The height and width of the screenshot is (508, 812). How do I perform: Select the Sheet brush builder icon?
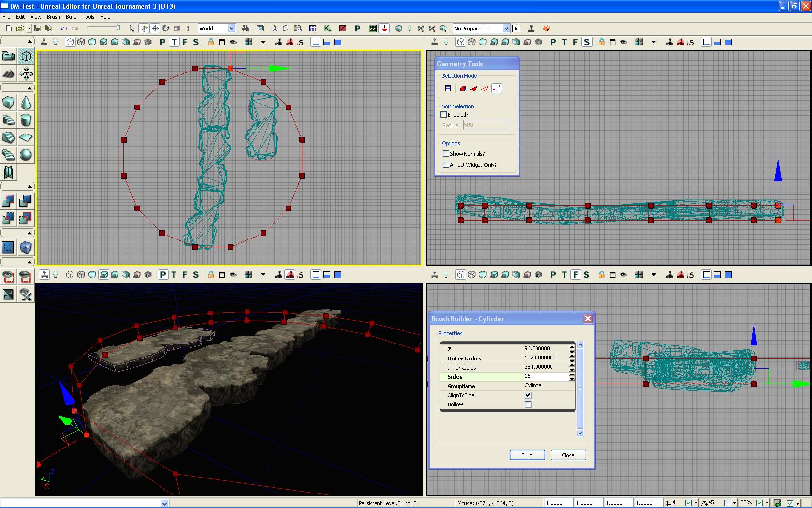(x=26, y=137)
